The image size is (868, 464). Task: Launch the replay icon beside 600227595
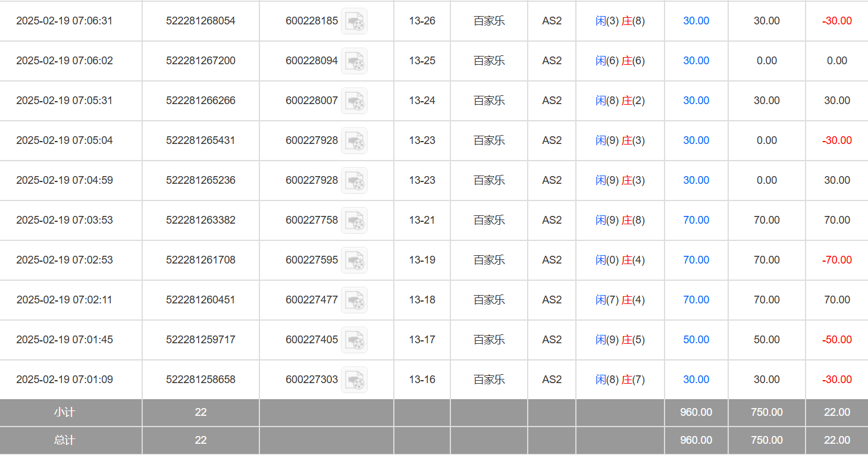coord(354,261)
